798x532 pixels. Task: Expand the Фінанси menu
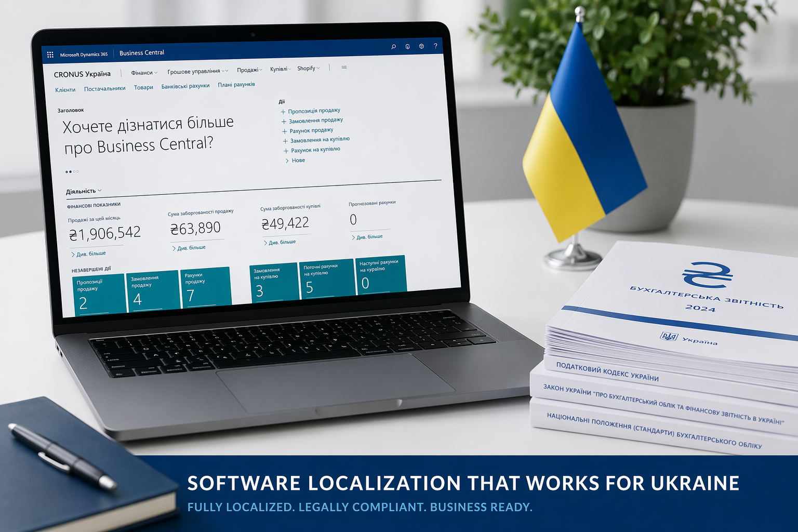144,73
